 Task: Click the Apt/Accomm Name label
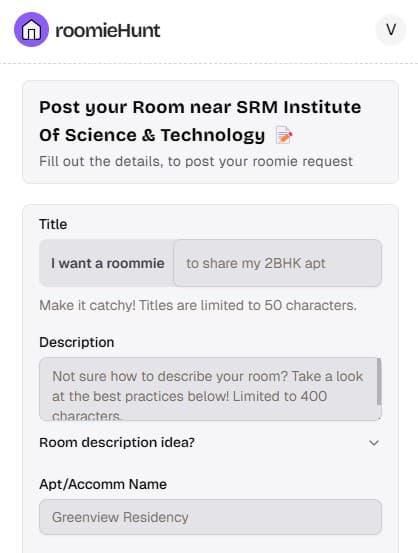103,484
